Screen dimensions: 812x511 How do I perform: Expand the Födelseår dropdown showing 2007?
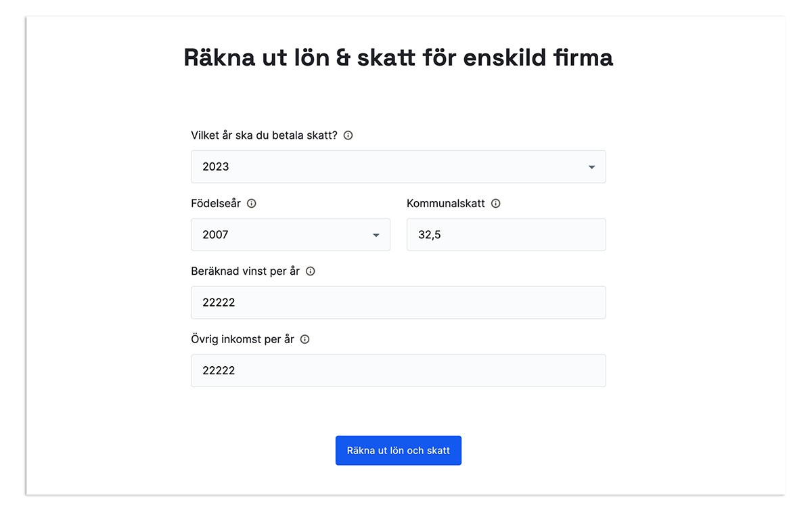pos(290,234)
